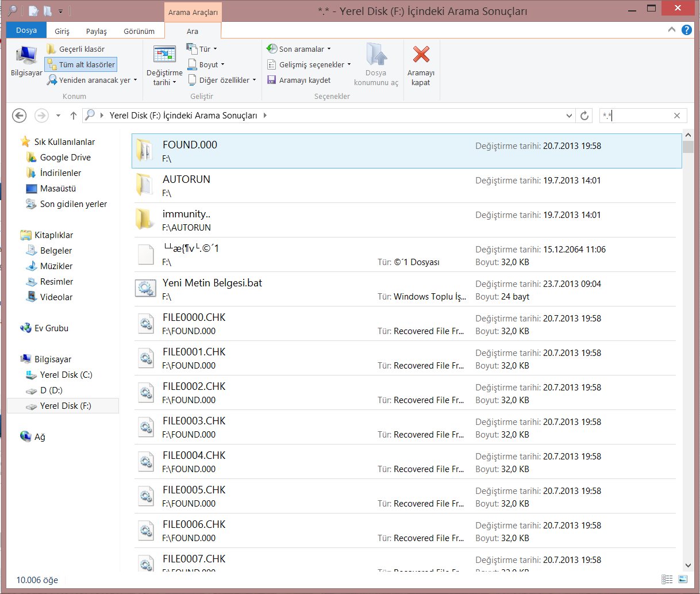This screenshot has height=594, width=700.
Task: Open Gelişmiş seçenekler dropdown
Action: tap(309, 64)
